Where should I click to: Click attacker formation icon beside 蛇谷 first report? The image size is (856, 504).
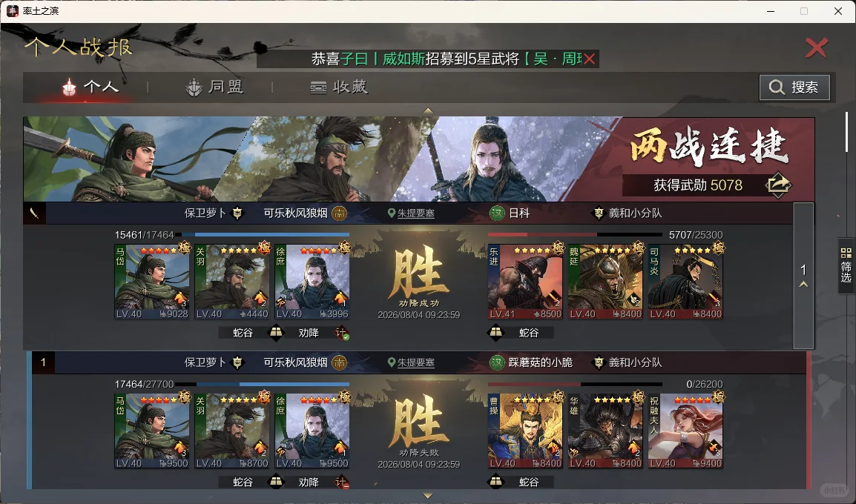pyautogui.click(x=276, y=332)
